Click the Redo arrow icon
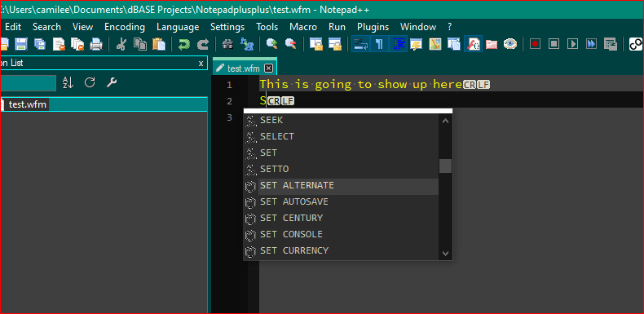The height and width of the screenshot is (314, 644). [x=203, y=44]
